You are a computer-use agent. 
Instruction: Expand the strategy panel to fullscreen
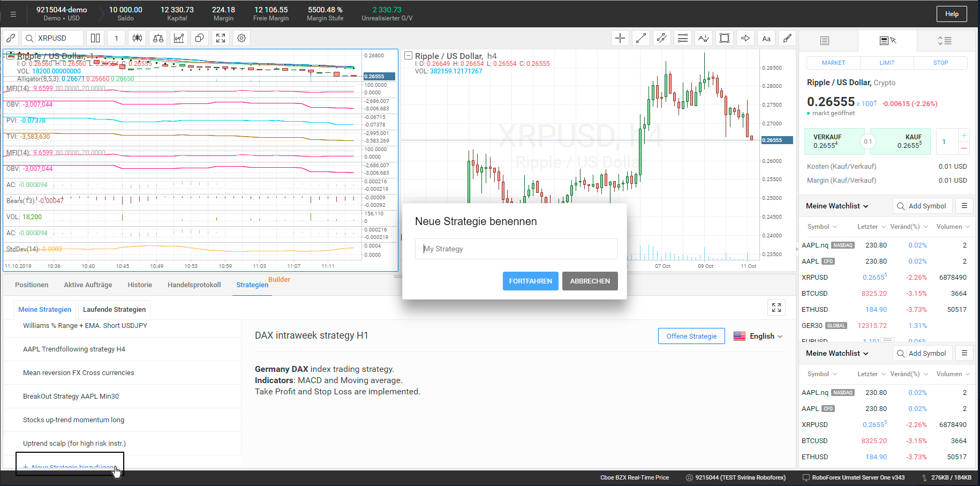tap(776, 308)
